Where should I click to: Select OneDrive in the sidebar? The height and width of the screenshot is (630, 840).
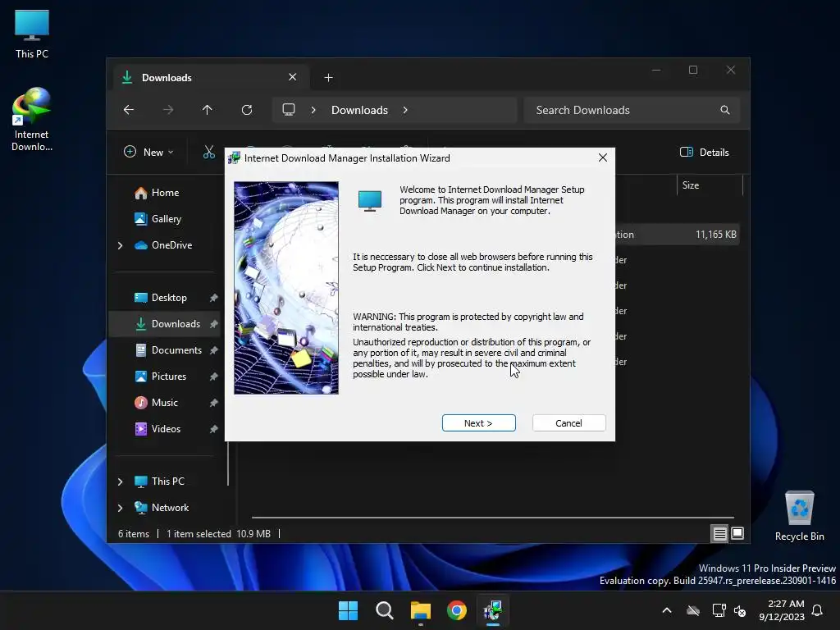[x=163, y=244]
